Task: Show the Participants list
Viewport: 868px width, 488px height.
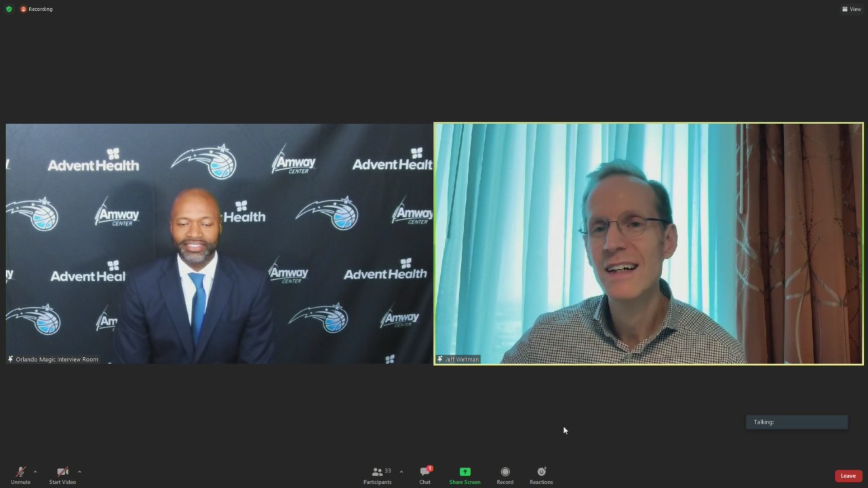Action: (377, 475)
